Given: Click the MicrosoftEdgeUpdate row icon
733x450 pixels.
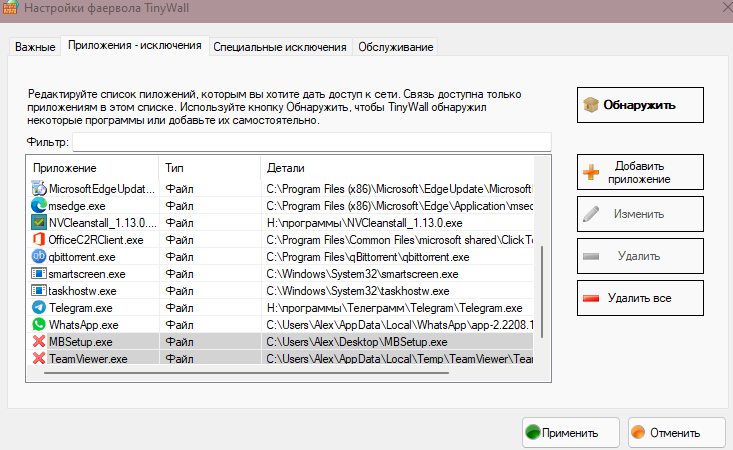Looking at the screenshot, I should (x=39, y=189).
